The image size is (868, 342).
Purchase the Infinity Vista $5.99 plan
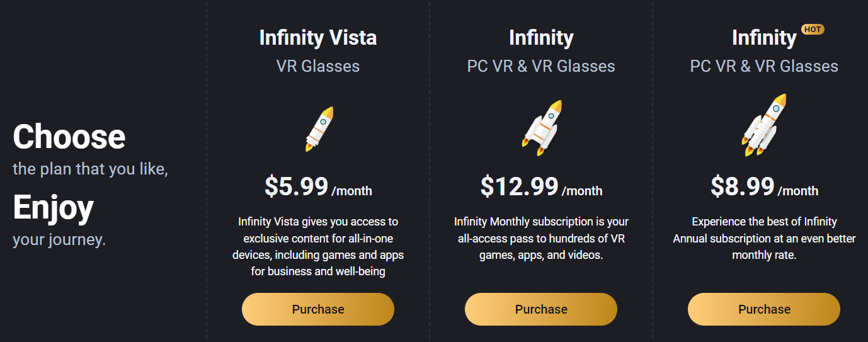pyautogui.click(x=318, y=309)
